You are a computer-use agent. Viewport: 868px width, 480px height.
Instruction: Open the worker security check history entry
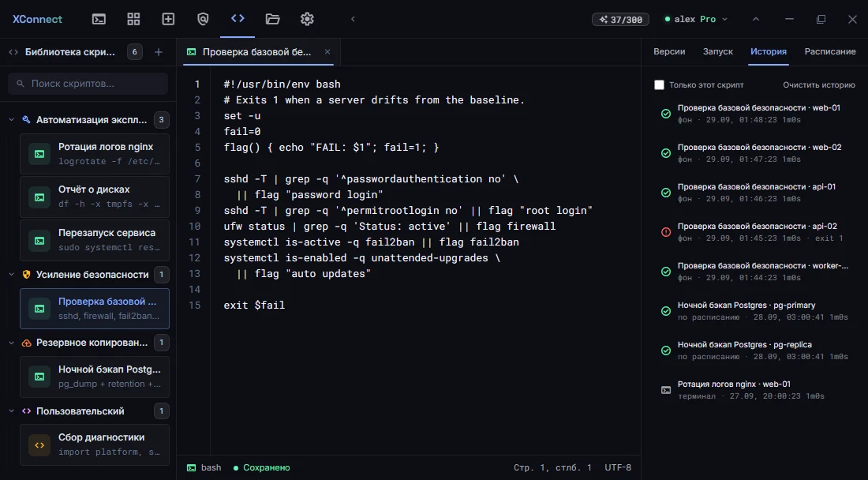coord(755,272)
